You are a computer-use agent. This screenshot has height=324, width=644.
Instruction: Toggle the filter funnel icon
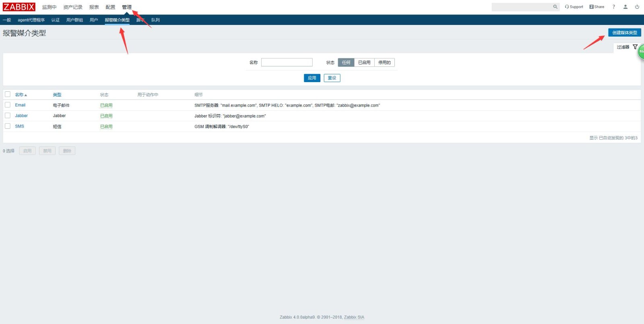(635, 47)
